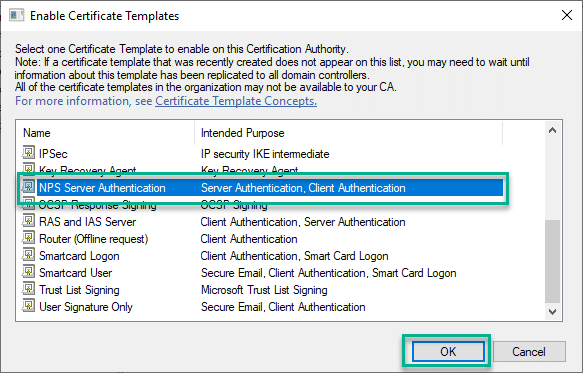This screenshot has height=373, width=583.
Task: Click 'Secure Email, Client Authentication' purpose of User Signature Only
Action: 283,307
